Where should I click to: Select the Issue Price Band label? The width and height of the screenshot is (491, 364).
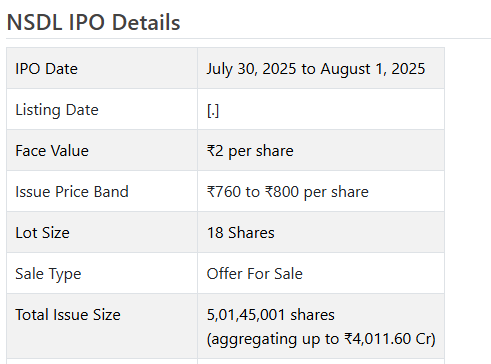point(72,192)
